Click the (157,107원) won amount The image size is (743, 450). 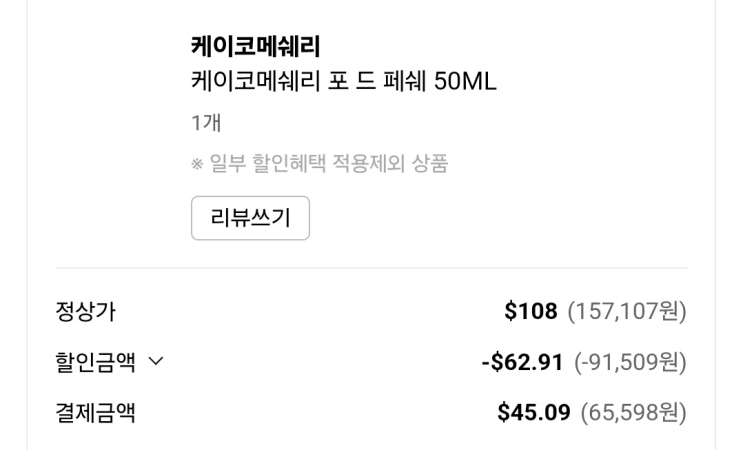pos(626,311)
